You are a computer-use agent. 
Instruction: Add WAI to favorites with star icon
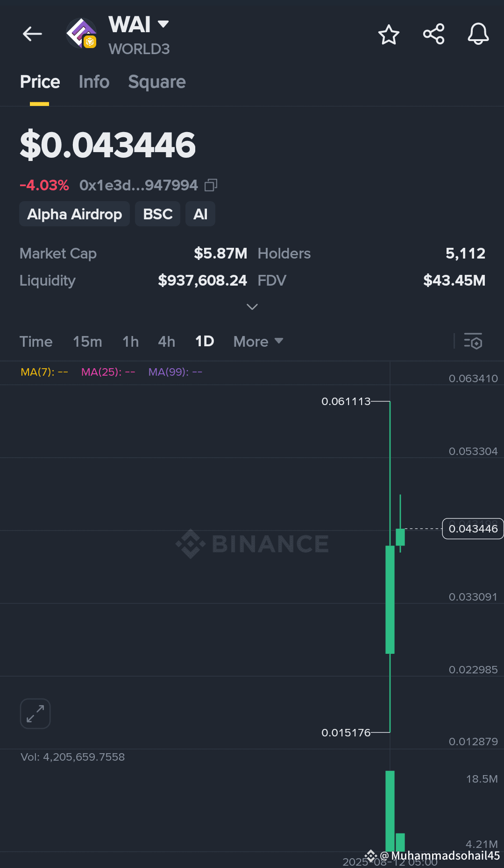click(x=389, y=35)
